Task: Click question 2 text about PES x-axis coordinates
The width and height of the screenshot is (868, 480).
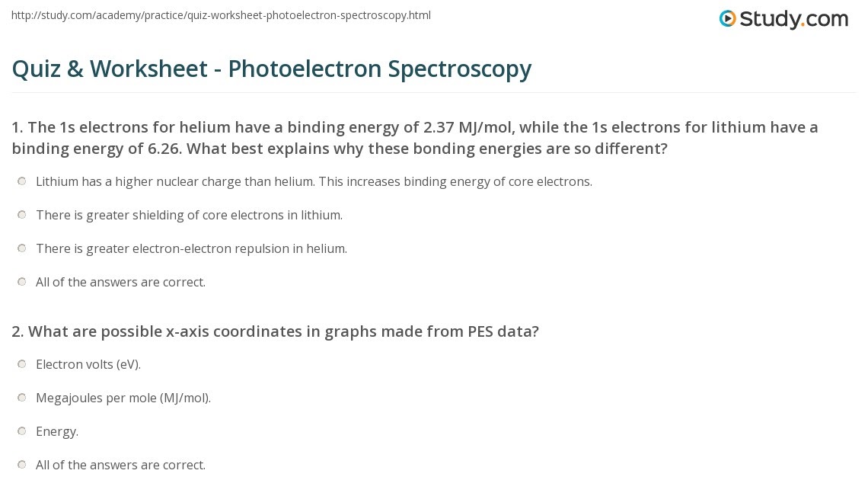Action: [x=275, y=331]
